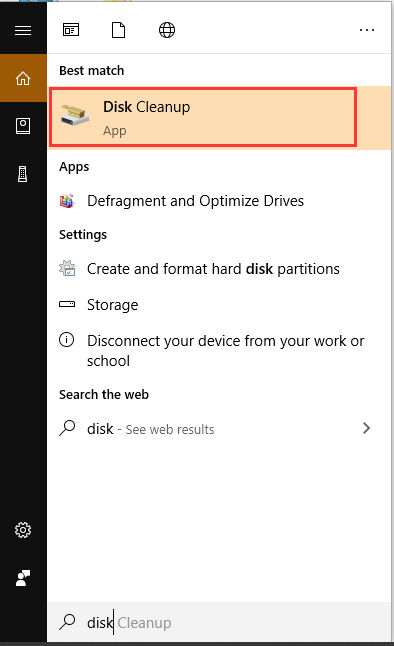Open Defragment and Optimize Drives

[219, 201]
